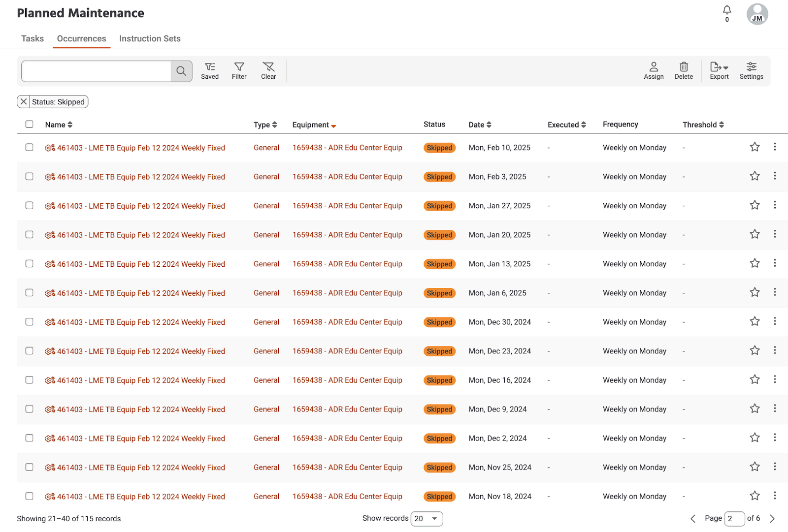
Task: Star the Jan 27, 2025 occurrence
Action: (x=755, y=205)
